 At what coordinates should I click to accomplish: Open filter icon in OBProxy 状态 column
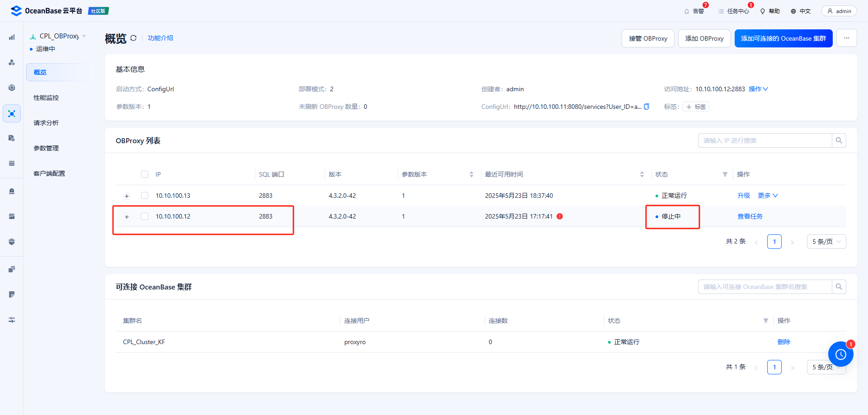[725, 174]
